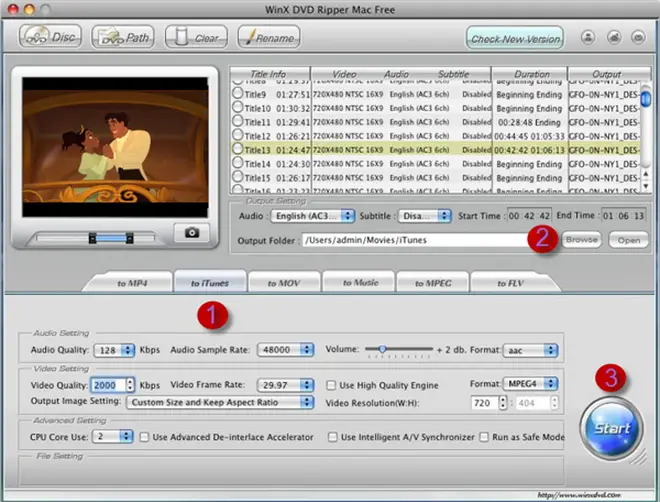Click the Title Info column header
The height and width of the screenshot is (502, 660).
(x=270, y=74)
